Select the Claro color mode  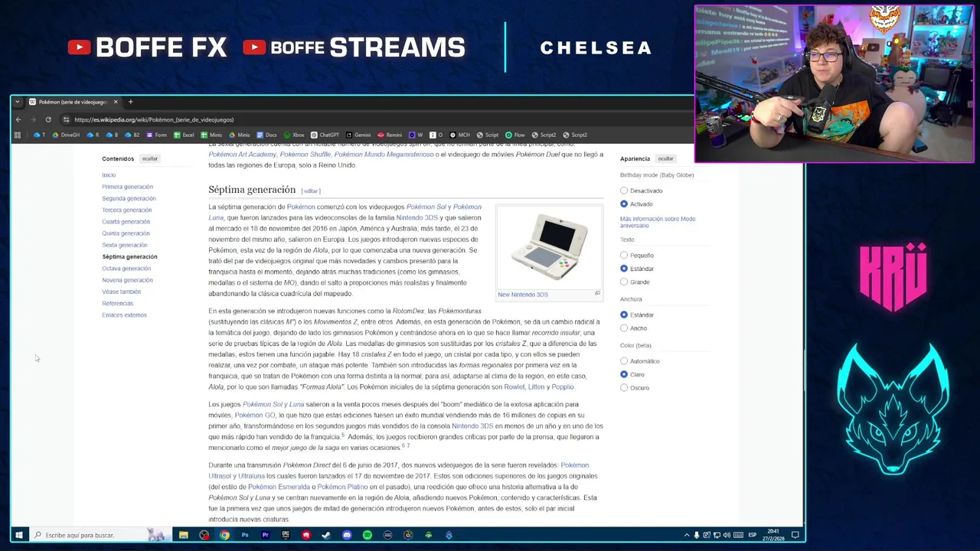(624, 374)
